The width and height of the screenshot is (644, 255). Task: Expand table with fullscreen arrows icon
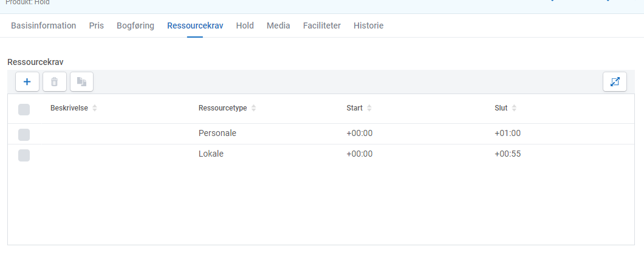coord(614,82)
